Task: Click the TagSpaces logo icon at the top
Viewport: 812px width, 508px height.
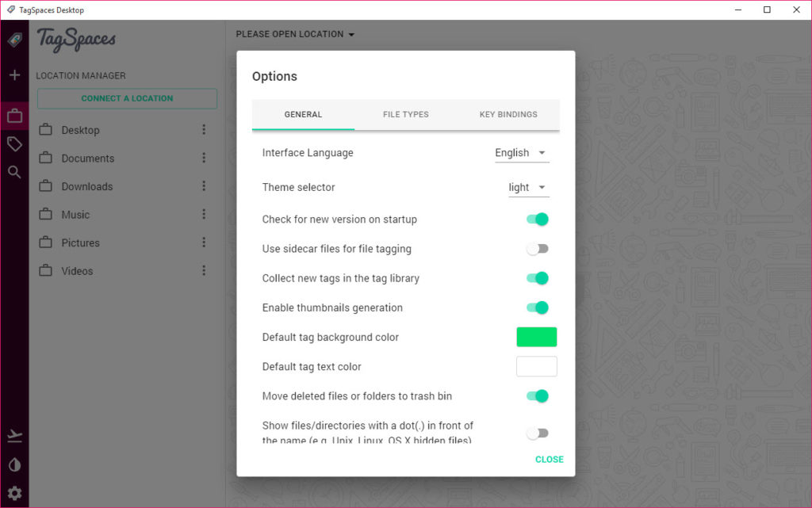Action: [x=14, y=39]
